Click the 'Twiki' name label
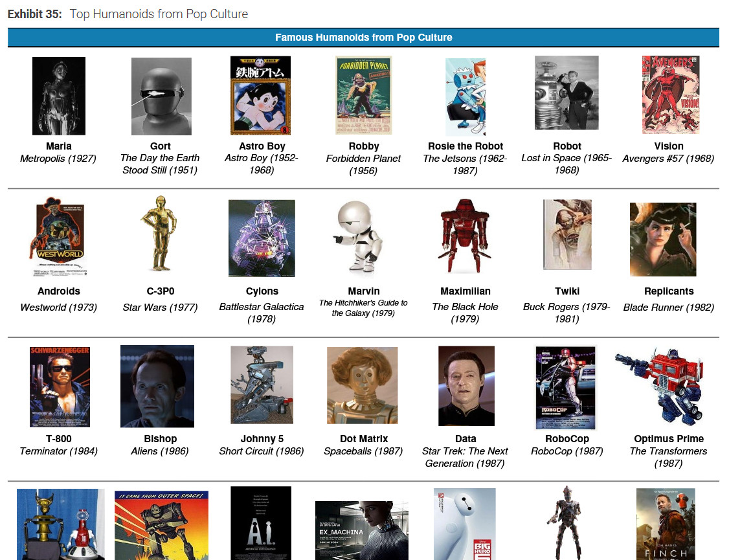The width and height of the screenshot is (729, 560). coord(567,291)
